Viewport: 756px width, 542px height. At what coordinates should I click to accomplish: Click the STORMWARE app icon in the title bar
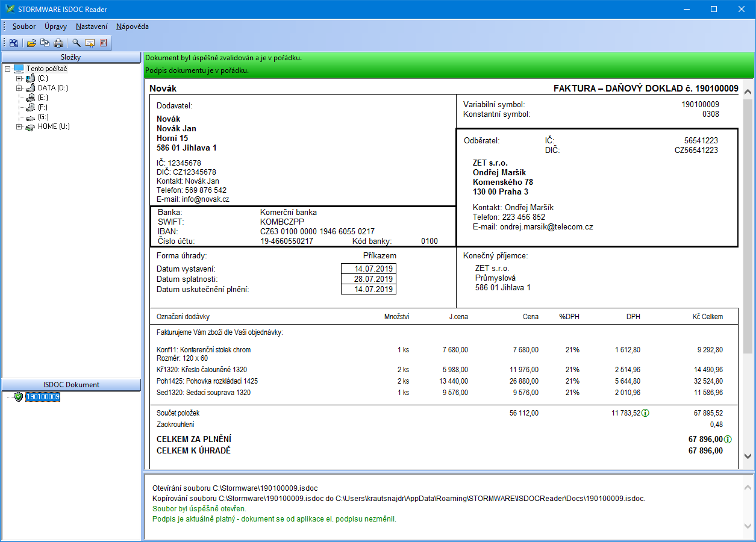[9, 9]
